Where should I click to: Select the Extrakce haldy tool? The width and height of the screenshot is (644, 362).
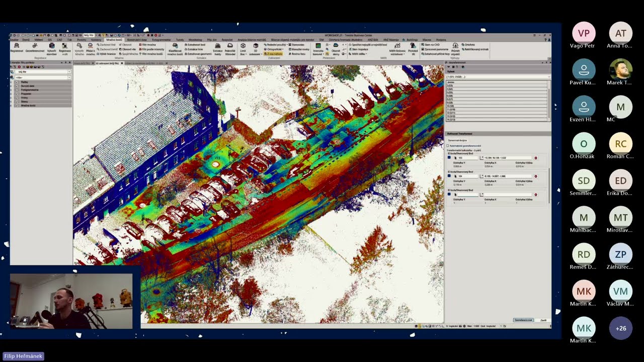point(218,49)
